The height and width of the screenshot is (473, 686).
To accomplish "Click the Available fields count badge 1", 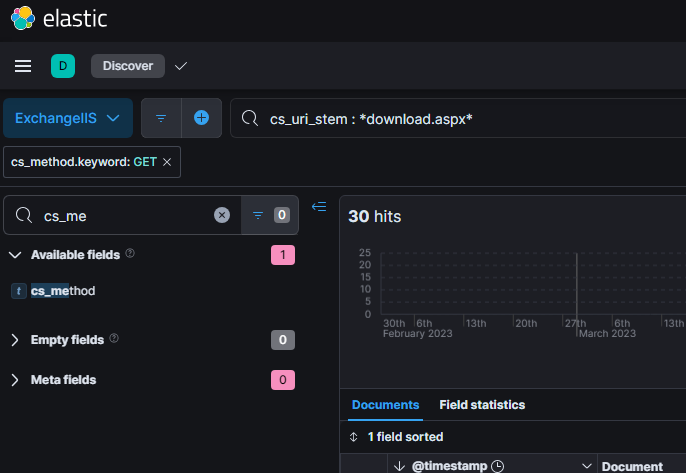I will click(x=283, y=255).
